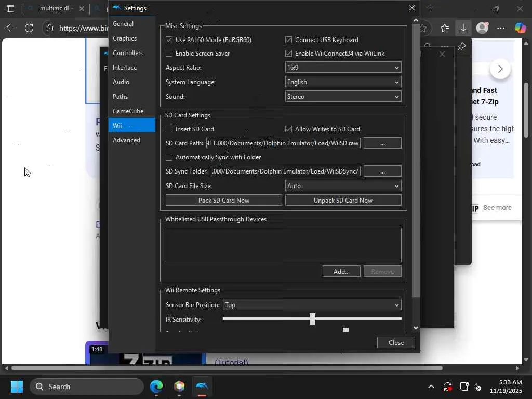
Task: Open Microsoft Edge from taskbar
Action: 156,387
